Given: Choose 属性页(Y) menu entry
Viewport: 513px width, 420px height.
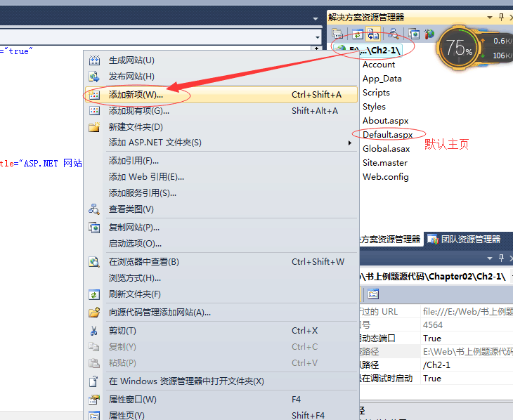Looking at the screenshot, I should pyautogui.click(x=221, y=415).
